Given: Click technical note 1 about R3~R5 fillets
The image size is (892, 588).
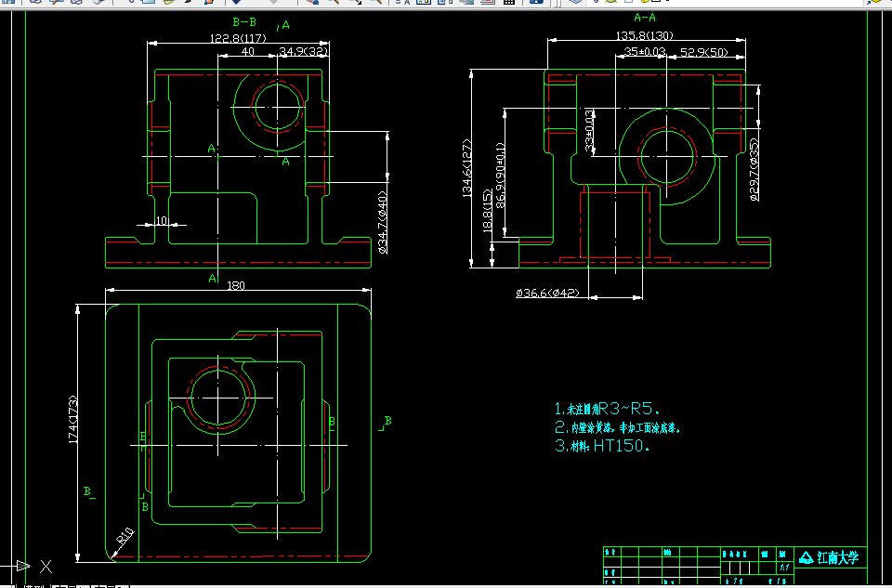Looking at the screenshot, I should point(607,409).
